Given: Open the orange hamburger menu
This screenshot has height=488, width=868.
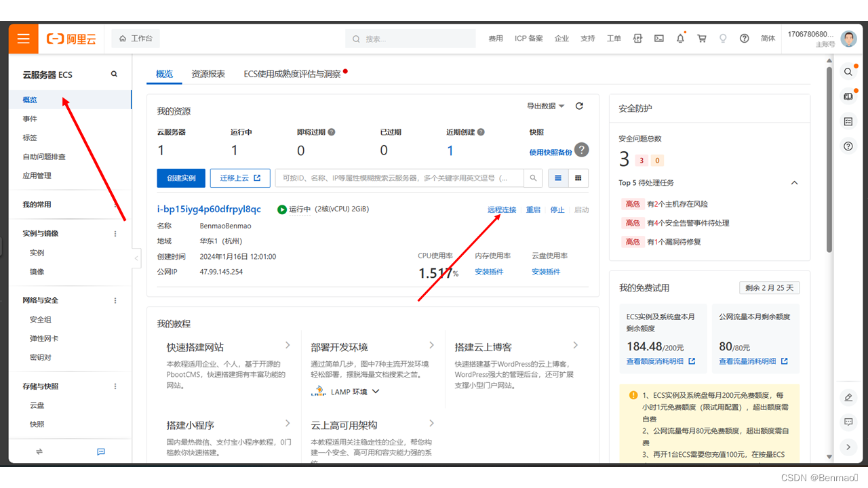Looking at the screenshot, I should [x=23, y=39].
